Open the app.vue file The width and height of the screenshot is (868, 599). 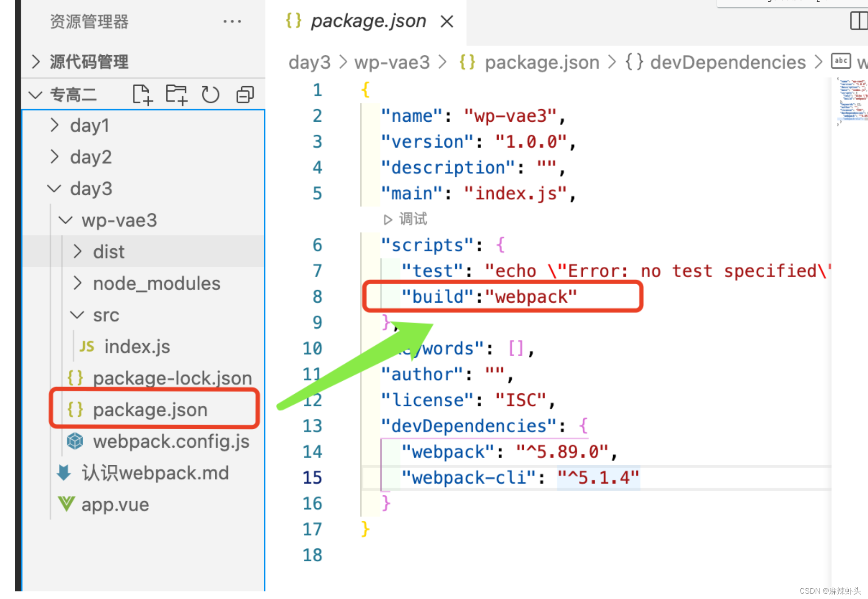(x=115, y=505)
